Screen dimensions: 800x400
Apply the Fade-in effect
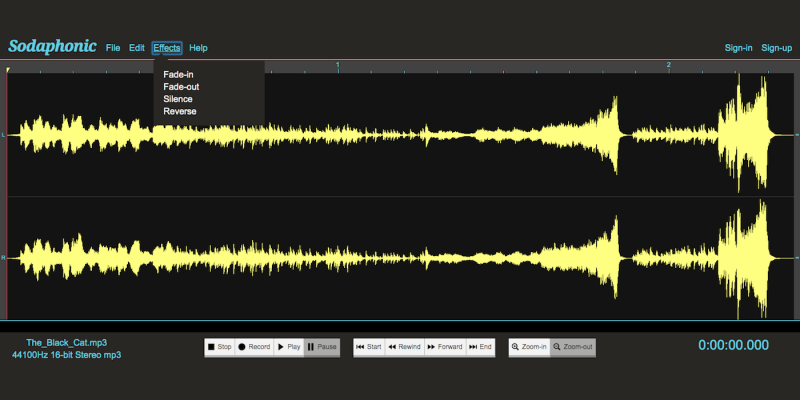[x=178, y=75]
